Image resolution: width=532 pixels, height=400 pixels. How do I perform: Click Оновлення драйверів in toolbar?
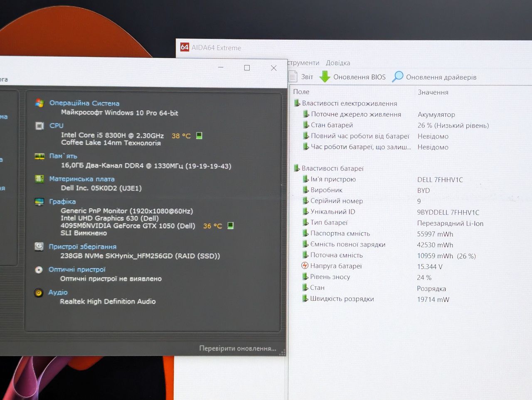click(x=434, y=77)
